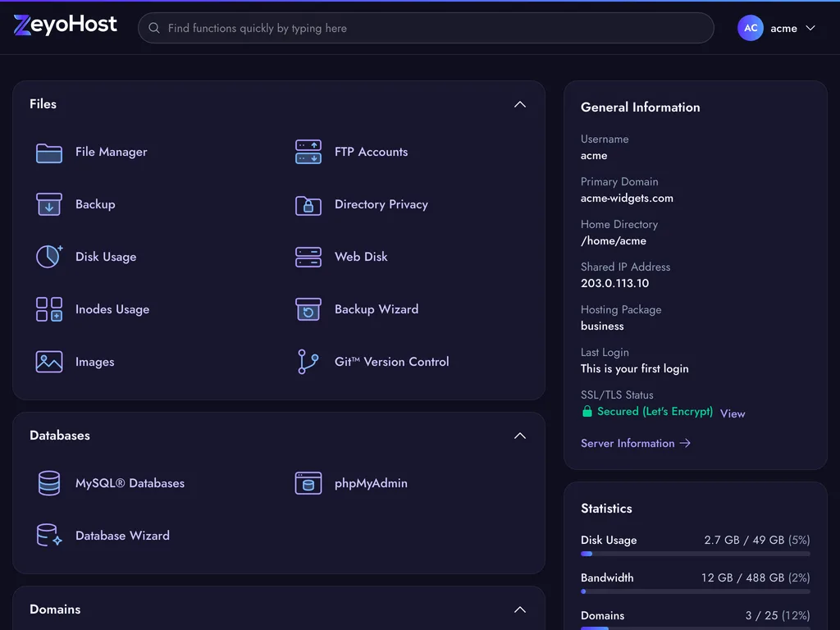840x630 pixels.
Task: Click the '12 GB / 488 GB (2%)' value
Action: pyautogui.click(x=756, y=578)
